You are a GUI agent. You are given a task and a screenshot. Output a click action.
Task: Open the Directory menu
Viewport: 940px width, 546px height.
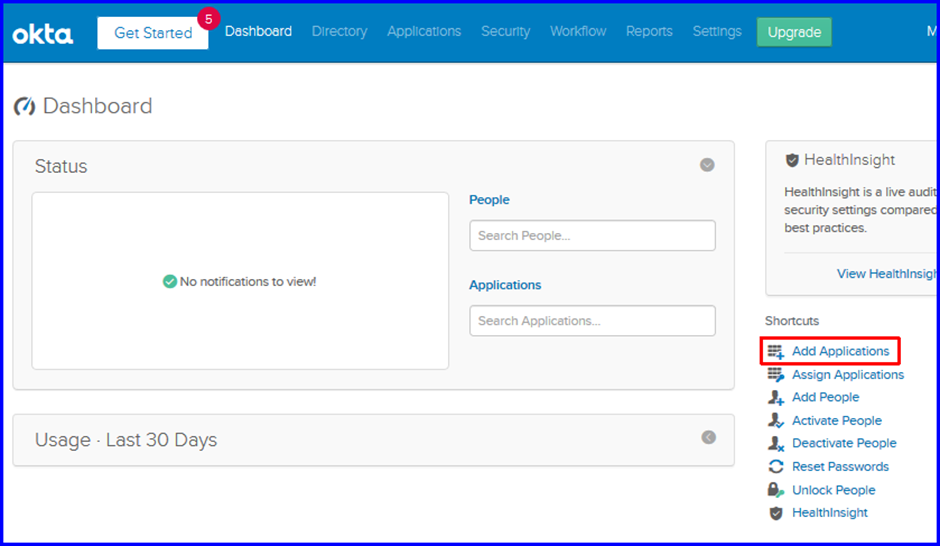339,31
